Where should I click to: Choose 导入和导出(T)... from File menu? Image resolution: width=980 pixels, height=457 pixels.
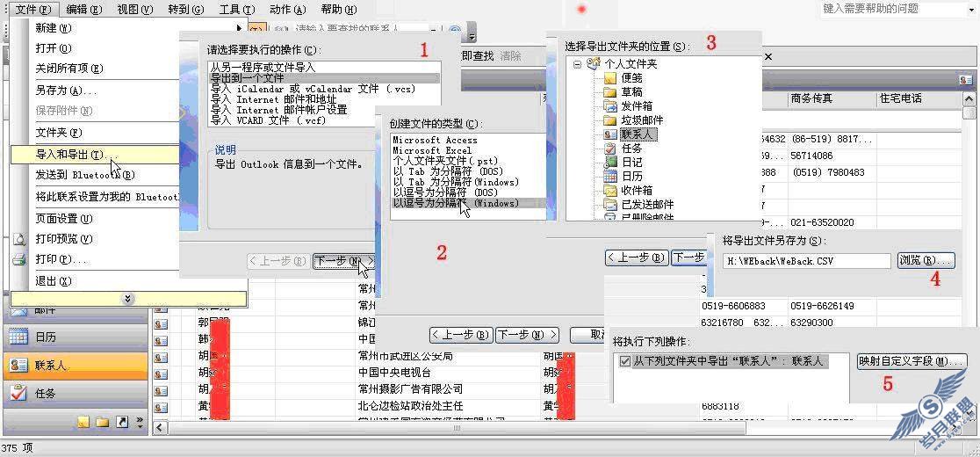(95, 155)
